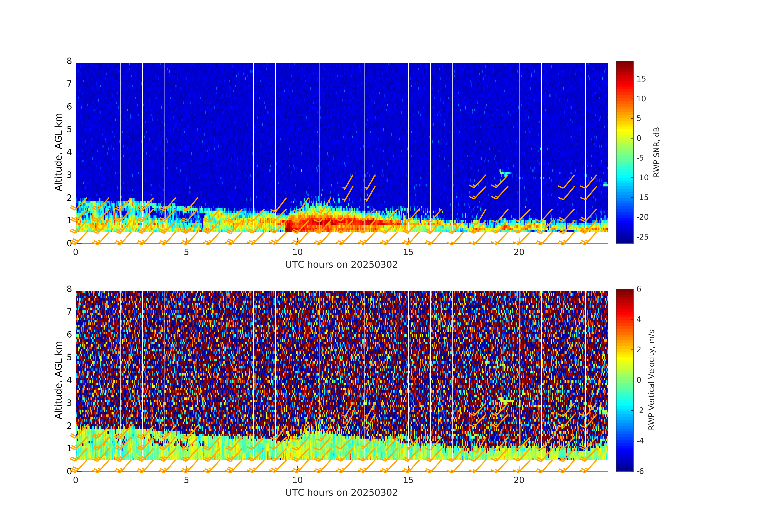Click hour 10 tick label of top plot
The height and width of the screenshot is (532, 775).
point(297,252)
